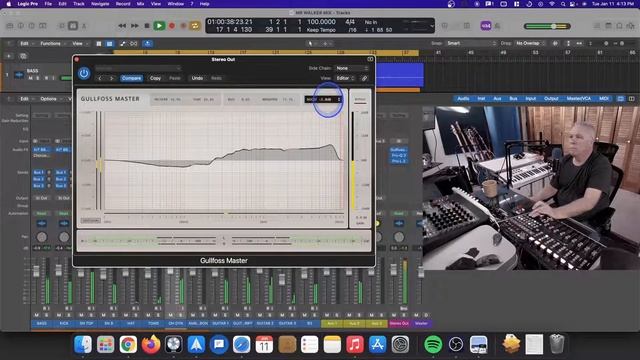
Task: Adjust the master volume slider in toolbar
Action: (x=547, y=26)
